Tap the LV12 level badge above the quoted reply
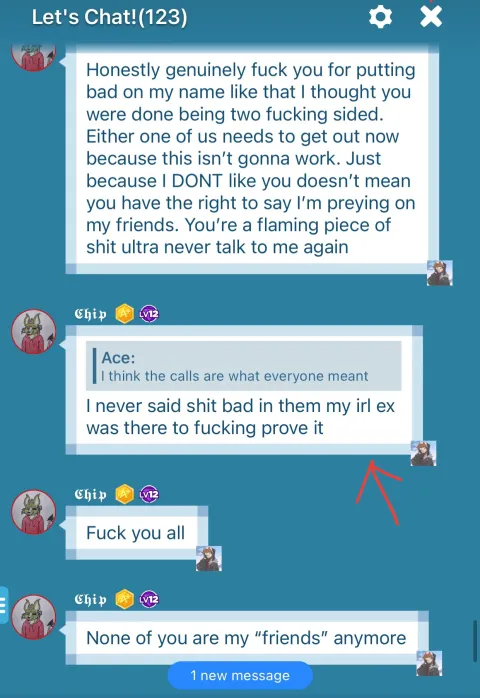 point(149,314)
